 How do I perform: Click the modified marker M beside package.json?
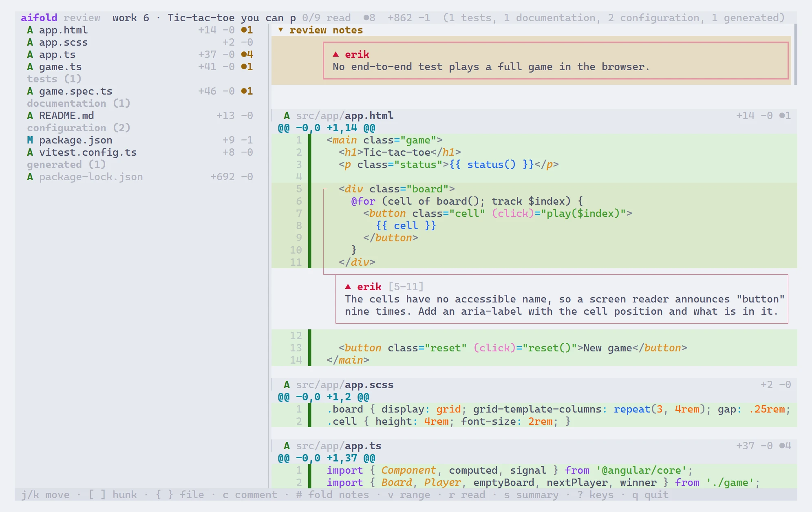[x=30, y=140]
